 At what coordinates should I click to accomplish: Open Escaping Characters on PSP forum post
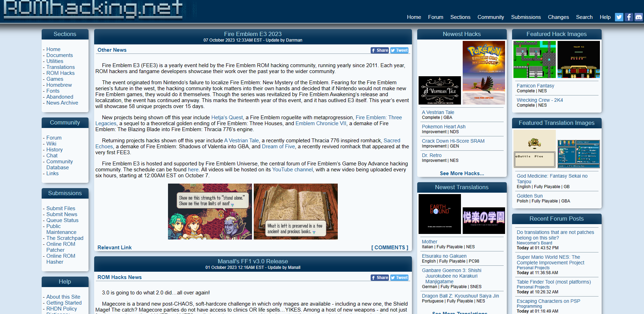click(548, 301)
